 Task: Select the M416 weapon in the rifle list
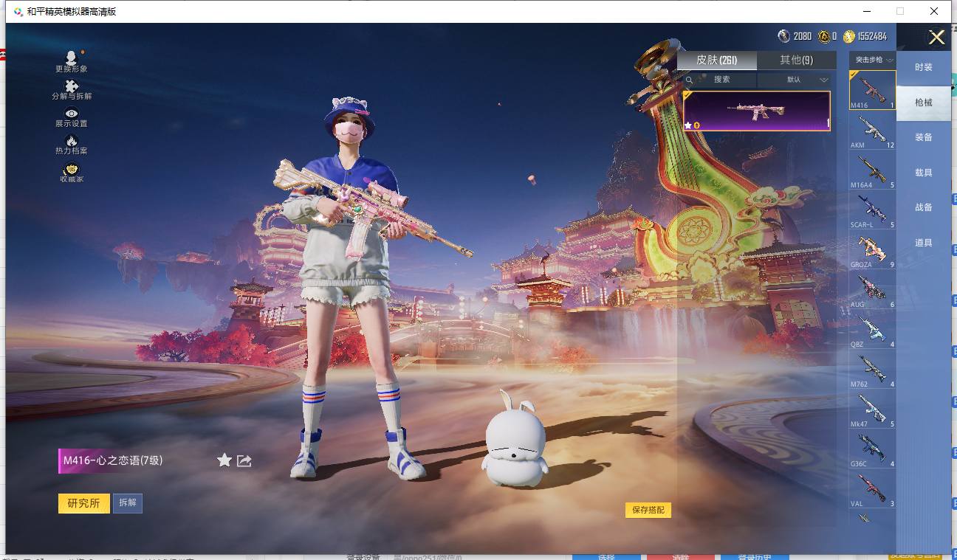click(872, 90)
